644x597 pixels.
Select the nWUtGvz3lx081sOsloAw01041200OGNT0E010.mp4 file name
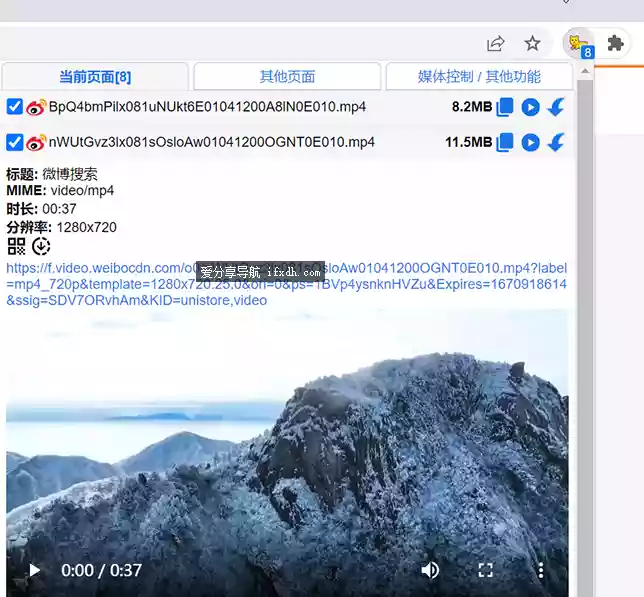[212, 142]
